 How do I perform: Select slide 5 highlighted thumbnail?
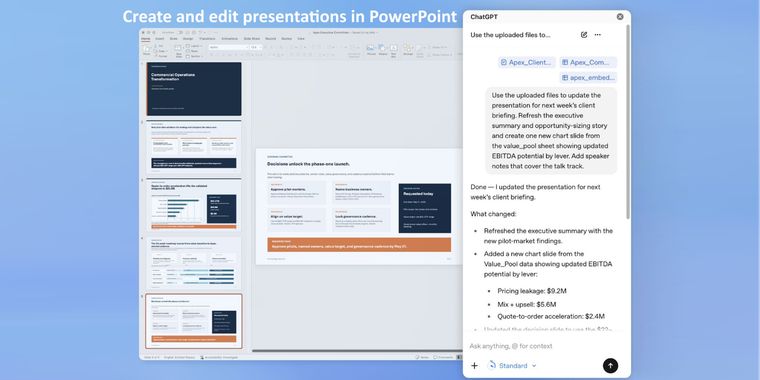194,321
